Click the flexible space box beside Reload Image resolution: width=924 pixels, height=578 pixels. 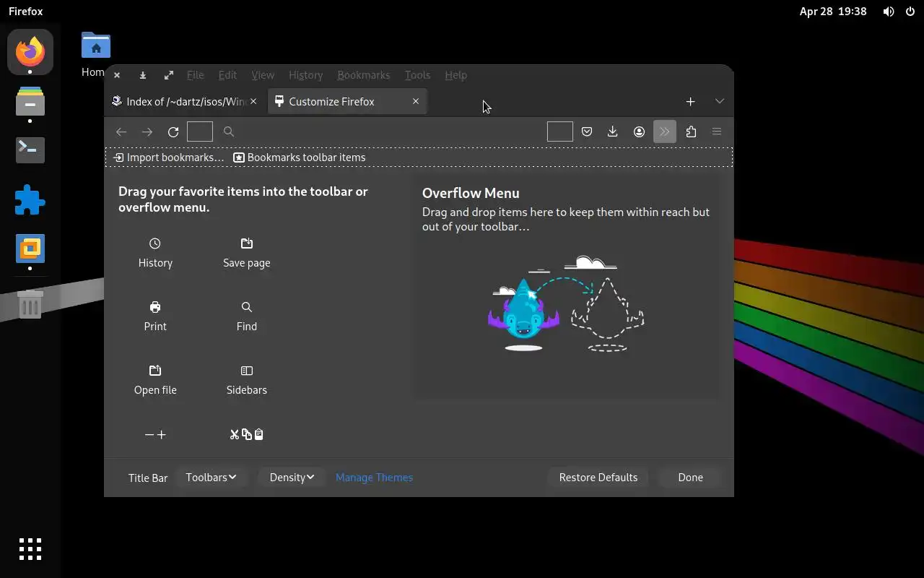point(200,131)
